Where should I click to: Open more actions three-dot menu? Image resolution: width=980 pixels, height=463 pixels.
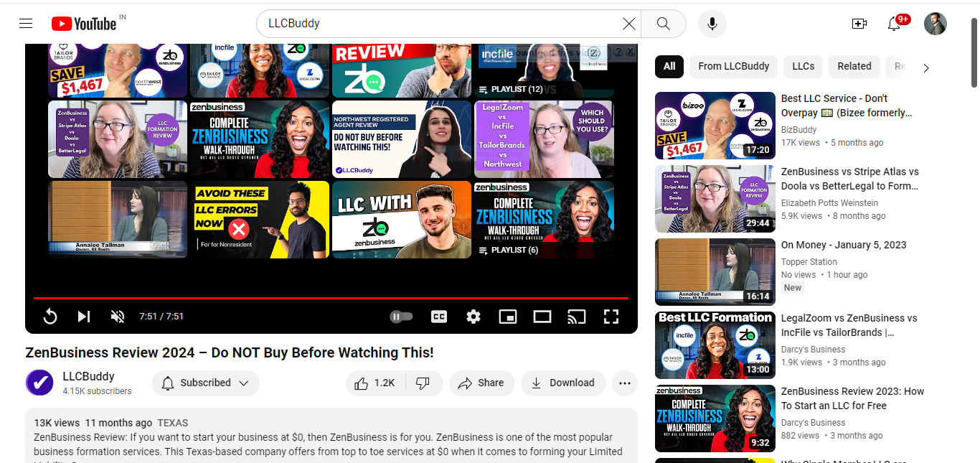pos(625,383)
